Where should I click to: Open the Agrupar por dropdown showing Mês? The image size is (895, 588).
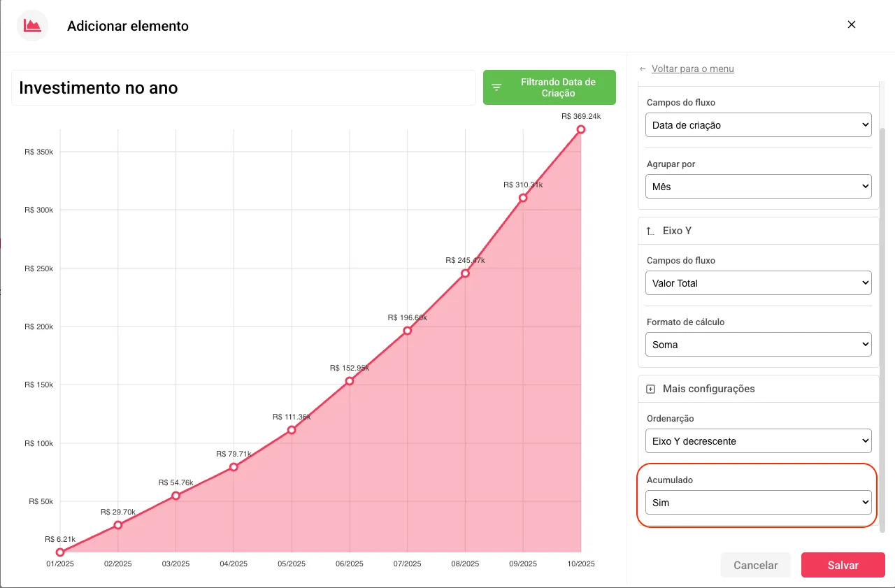point(758,186)
